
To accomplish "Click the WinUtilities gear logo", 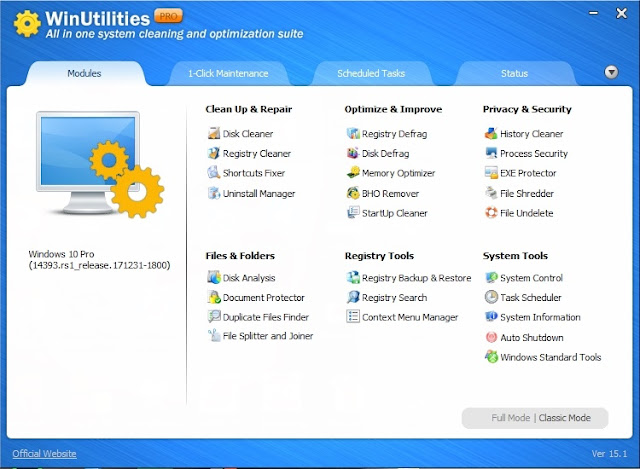I will (x=27, y=24).
